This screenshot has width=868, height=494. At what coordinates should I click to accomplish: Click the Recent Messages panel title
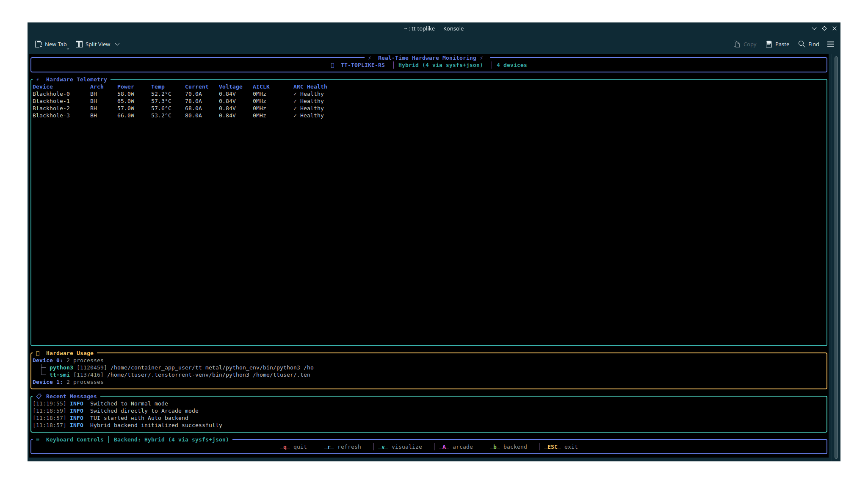pyautogui.click(x=72, y=397)
